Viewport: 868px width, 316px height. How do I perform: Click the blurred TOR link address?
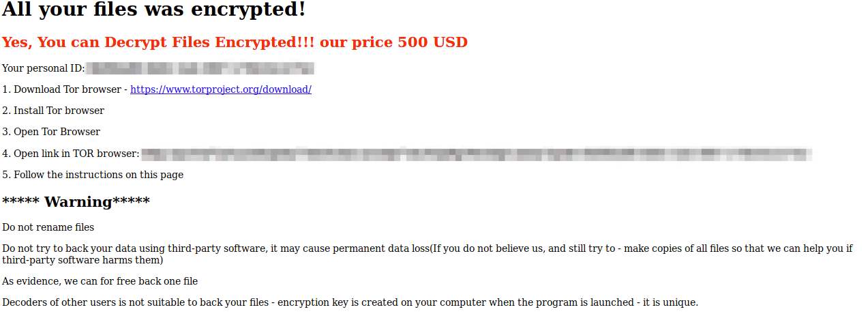point(477,154)
